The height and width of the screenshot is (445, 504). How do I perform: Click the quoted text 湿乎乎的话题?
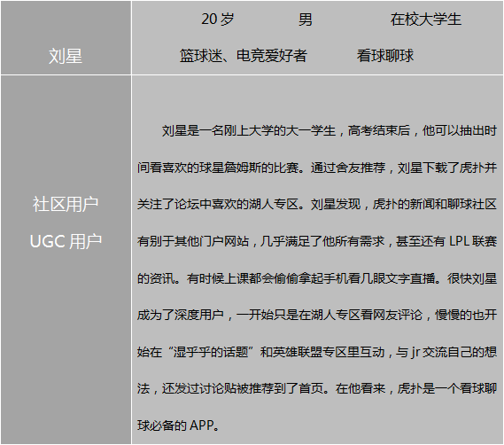pos(211,352)
